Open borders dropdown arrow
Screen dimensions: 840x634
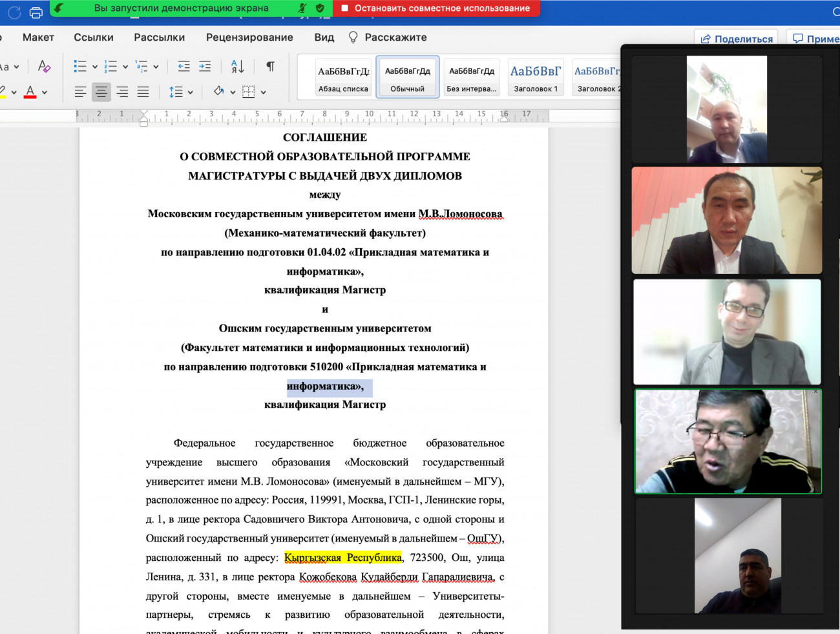click(x=264, y=92)
